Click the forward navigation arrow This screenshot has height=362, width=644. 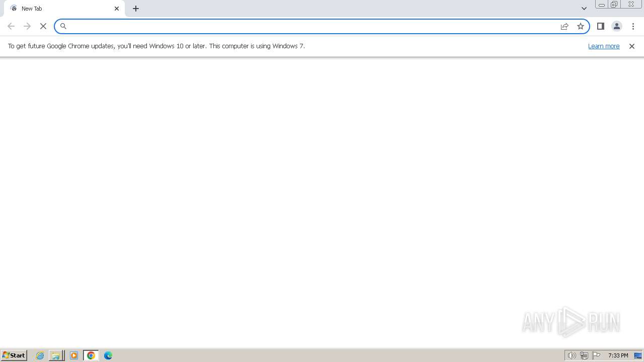click(27, 26)
